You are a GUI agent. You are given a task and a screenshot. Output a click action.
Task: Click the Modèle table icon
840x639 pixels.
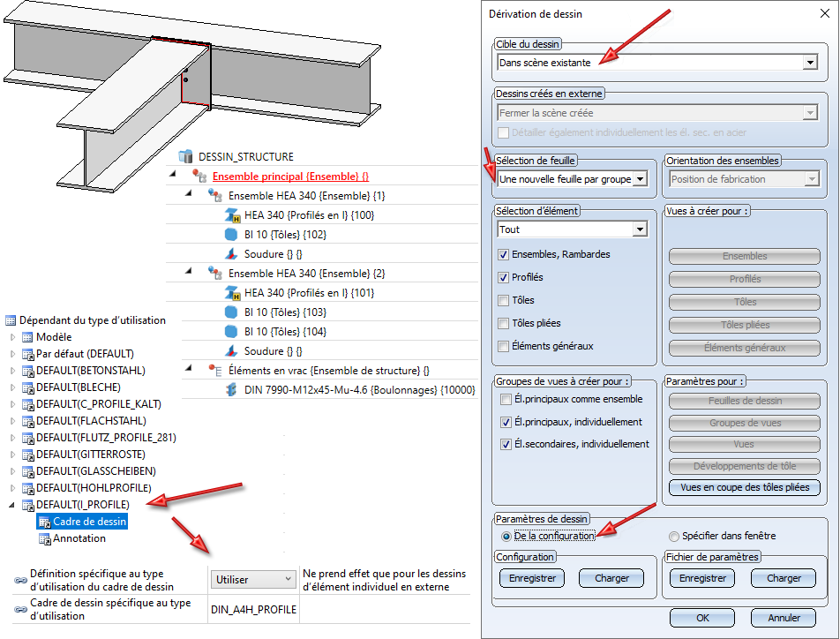point(27,337)
